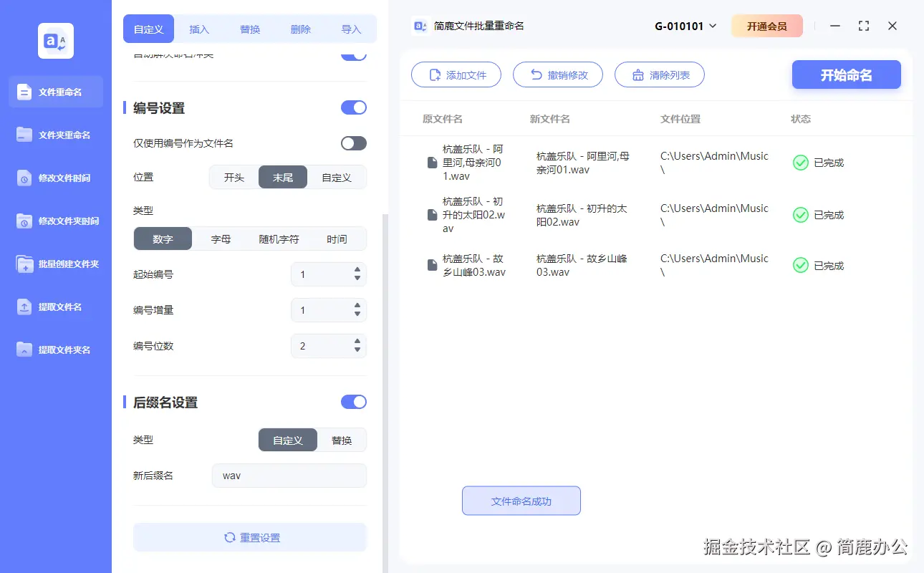Click file icon of 故乡山峰03.wav row

(x=432, y=265)
